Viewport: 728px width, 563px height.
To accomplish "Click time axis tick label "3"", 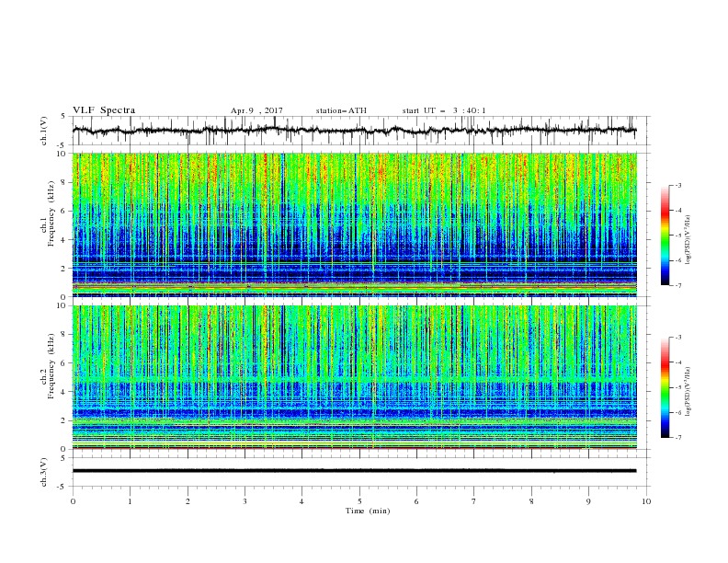I will 245,501.
